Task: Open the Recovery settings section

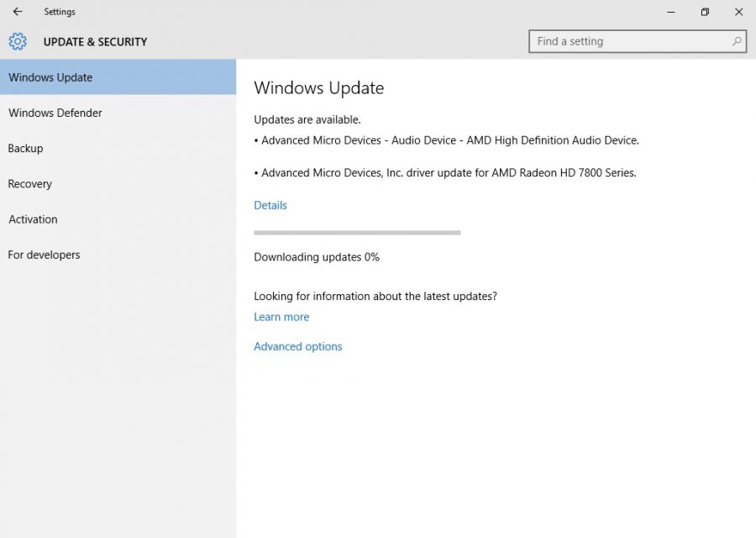Action: tap(29, 183)
